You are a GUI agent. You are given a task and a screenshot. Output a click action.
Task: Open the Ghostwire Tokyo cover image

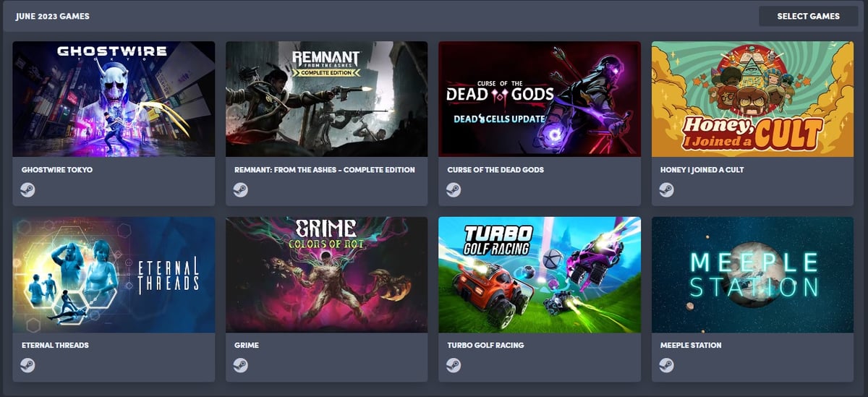(x=114, y=99)
